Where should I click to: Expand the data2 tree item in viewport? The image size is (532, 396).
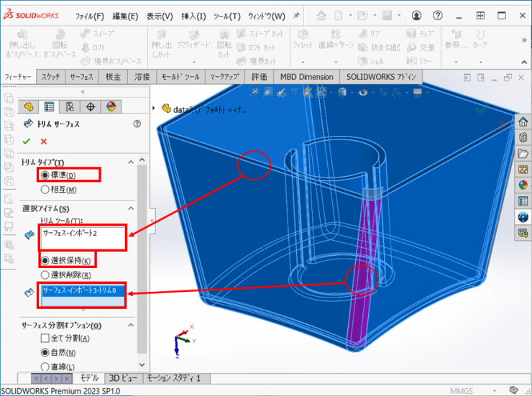(155, 109)
